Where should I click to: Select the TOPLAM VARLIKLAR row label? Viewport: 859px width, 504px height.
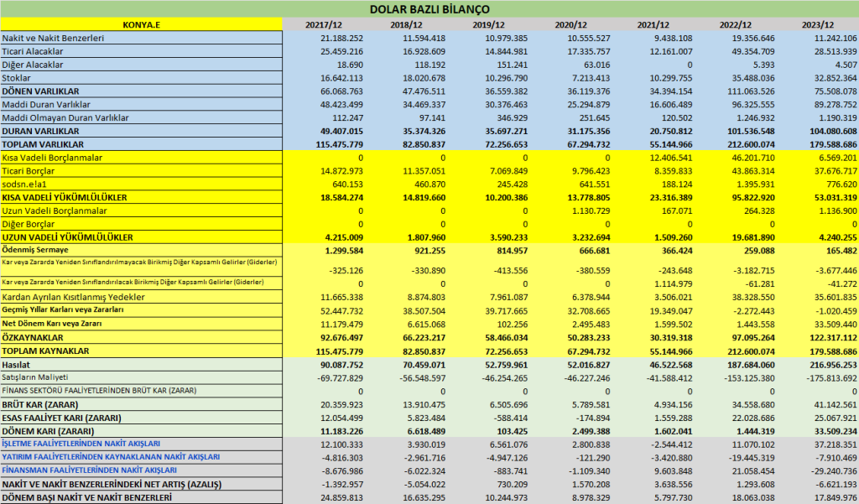(43, 144)
